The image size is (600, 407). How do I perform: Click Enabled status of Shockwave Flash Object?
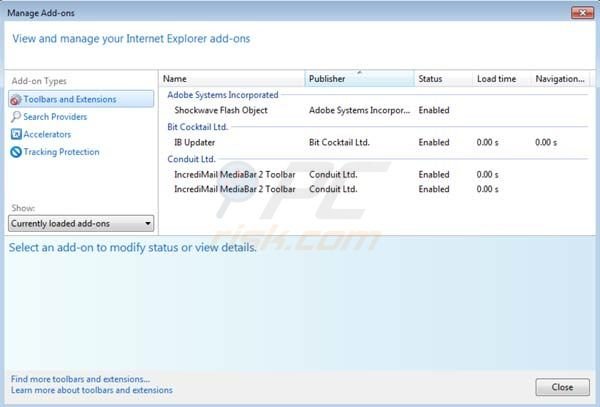pos(434,110)
